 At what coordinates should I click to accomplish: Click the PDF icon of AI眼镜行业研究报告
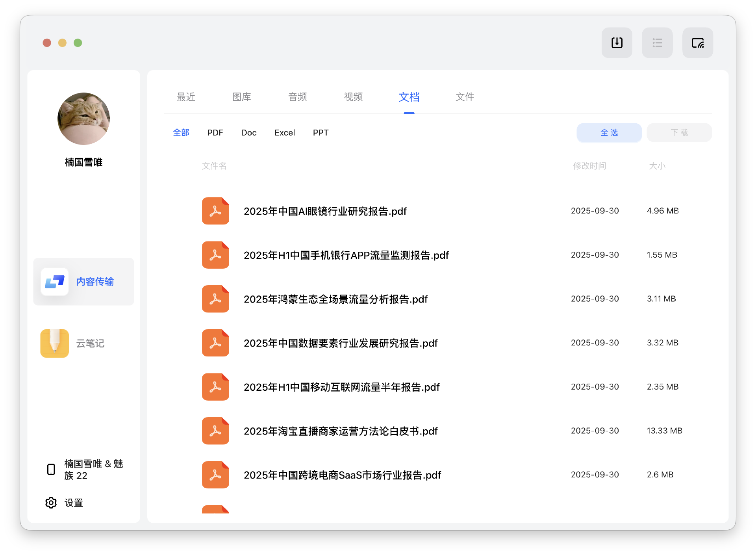point(215,211)
